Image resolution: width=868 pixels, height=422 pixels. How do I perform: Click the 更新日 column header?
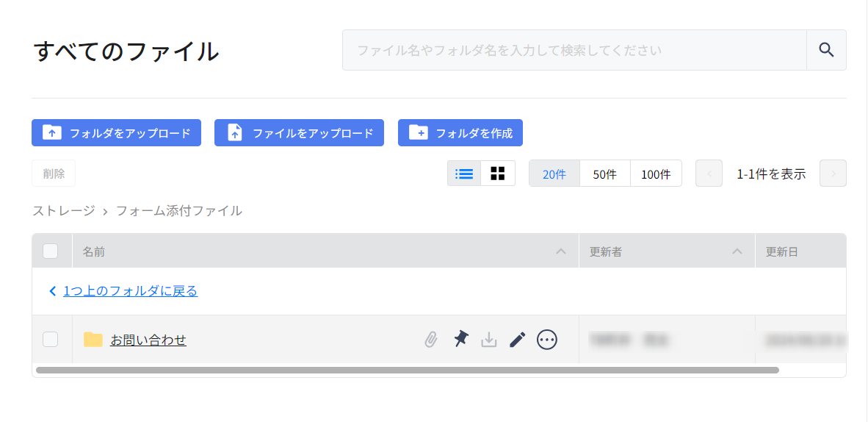(800, 251)
